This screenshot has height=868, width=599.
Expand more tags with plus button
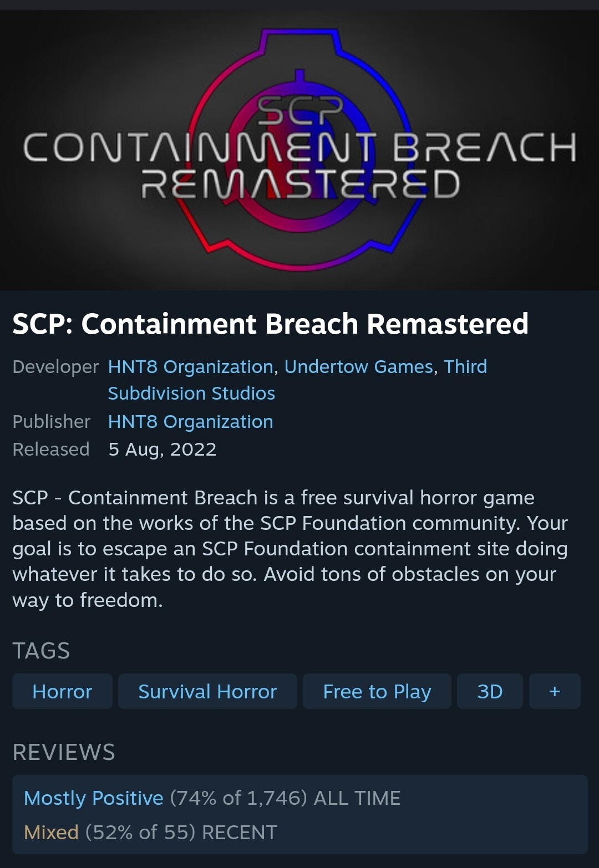tap(555, 691)
